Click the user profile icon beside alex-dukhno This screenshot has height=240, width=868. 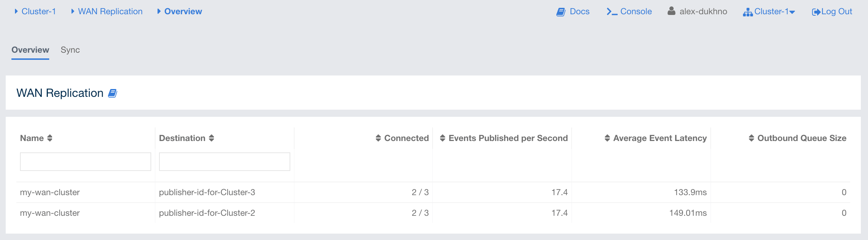(x=671, y=11)
